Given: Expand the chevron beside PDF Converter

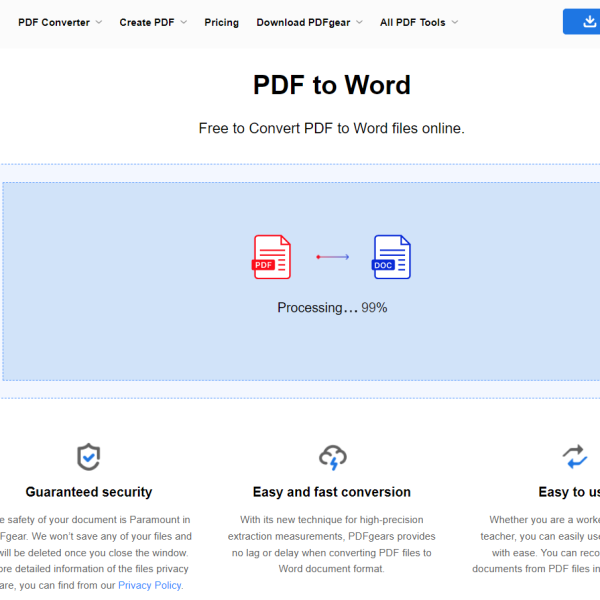Looking at the screenshot, I should point(99,22).
